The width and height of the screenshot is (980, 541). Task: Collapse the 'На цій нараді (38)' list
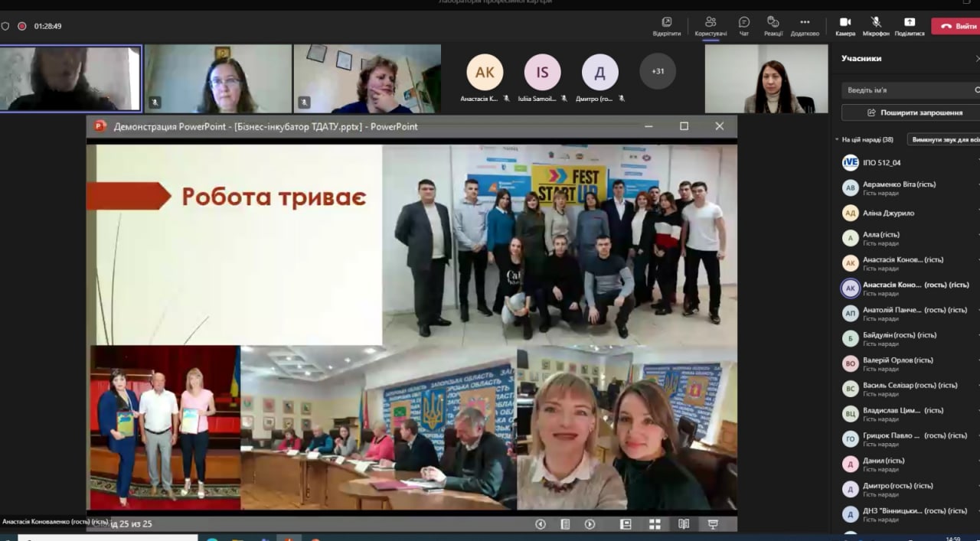[837, 140]
